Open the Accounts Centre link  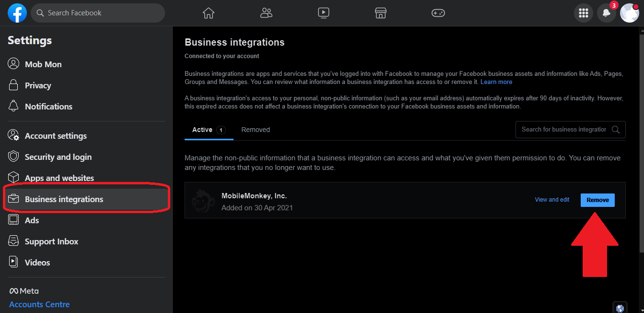point(39,304)
